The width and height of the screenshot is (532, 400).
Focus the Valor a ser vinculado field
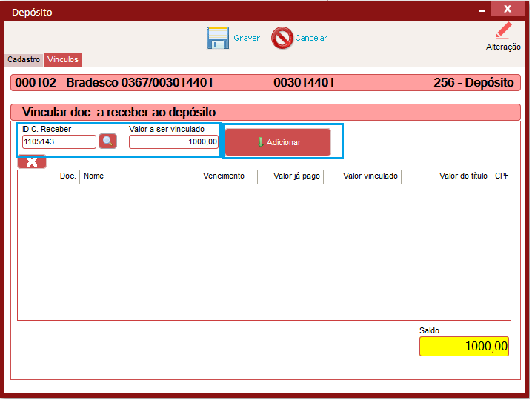pos(173,141)
